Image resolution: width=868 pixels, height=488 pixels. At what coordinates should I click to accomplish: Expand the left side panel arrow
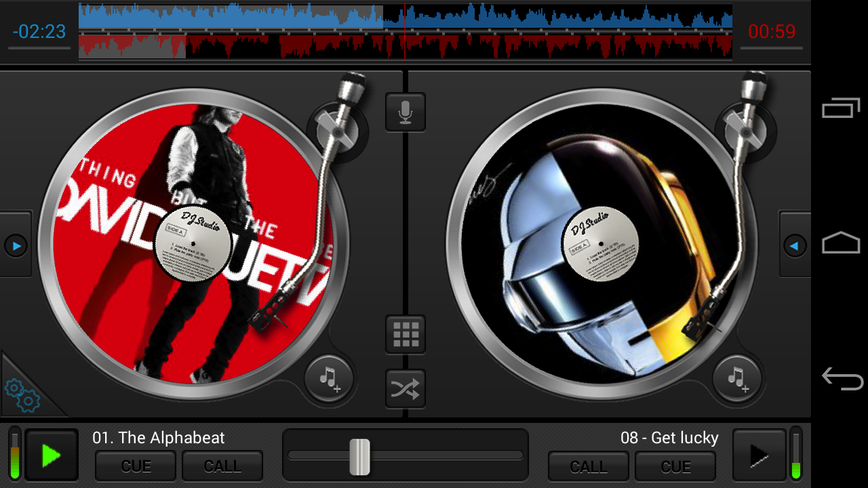point(16,245)
